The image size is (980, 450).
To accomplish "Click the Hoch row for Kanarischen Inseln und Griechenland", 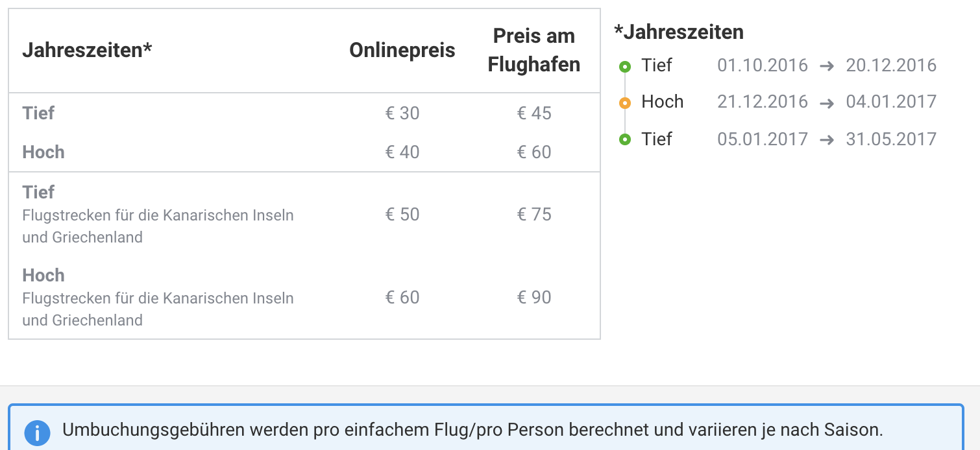I will [304, 298].
